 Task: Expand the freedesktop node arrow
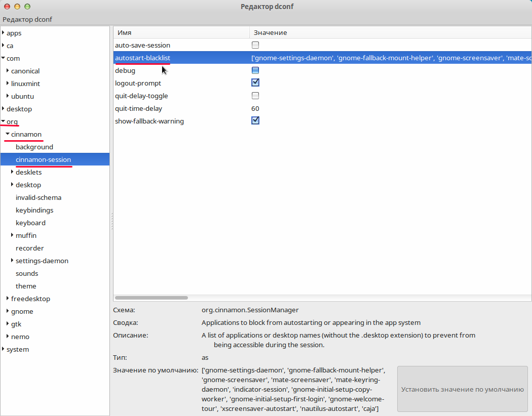point(8,299)
